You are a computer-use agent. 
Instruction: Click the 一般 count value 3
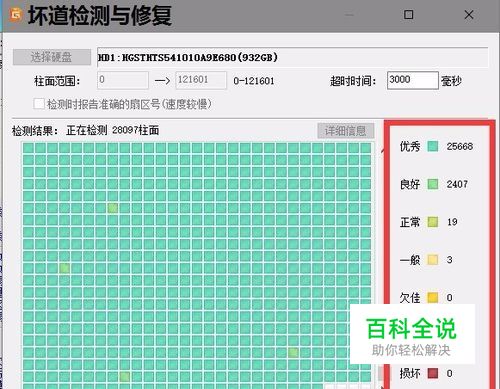449,260
